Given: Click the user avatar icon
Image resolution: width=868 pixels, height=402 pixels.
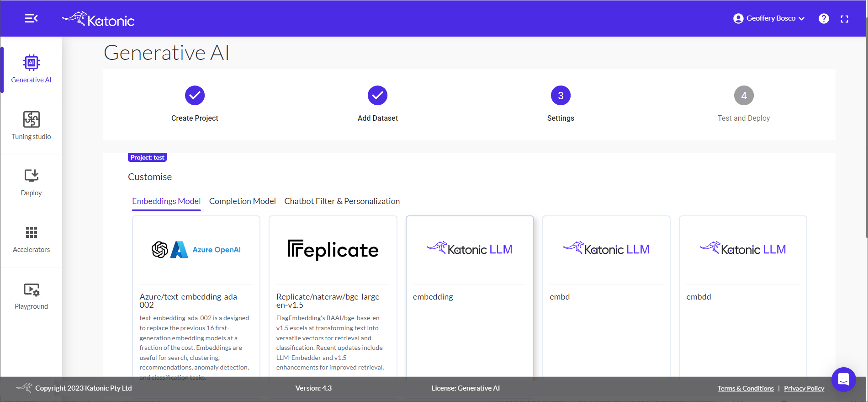Looking at the screenshot, I should [738, 18].
